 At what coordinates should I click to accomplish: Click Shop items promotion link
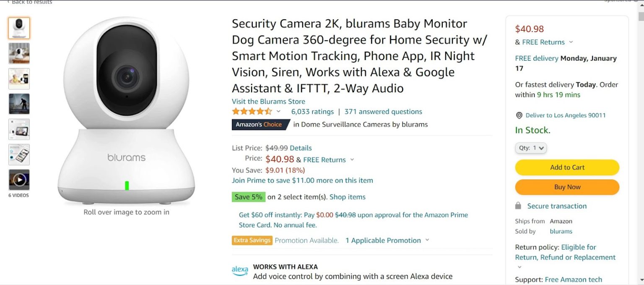pos(347,197)
